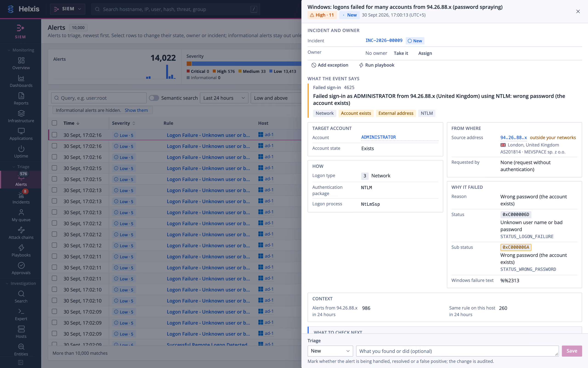Collapse the sidebar with bottom icon
This screenshot has width=588, height=368.
coord(21,362)
